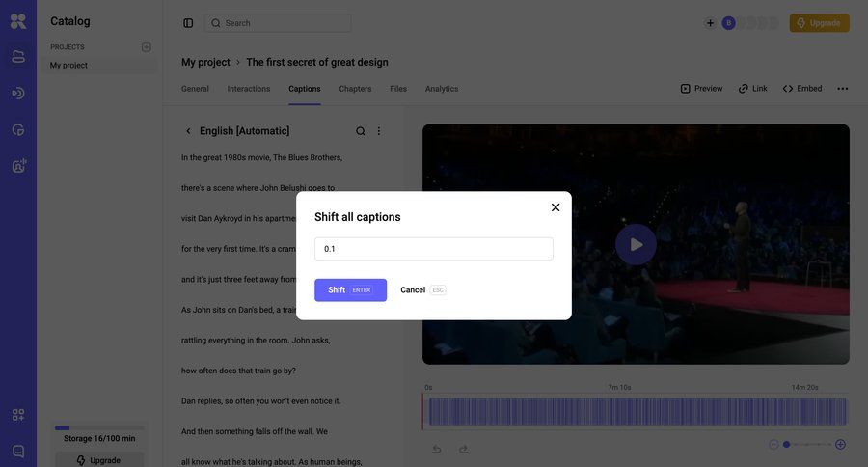Close the Shift all captions dialog
868x467 pixels.
pyautogui.click(x=556, y=207)
